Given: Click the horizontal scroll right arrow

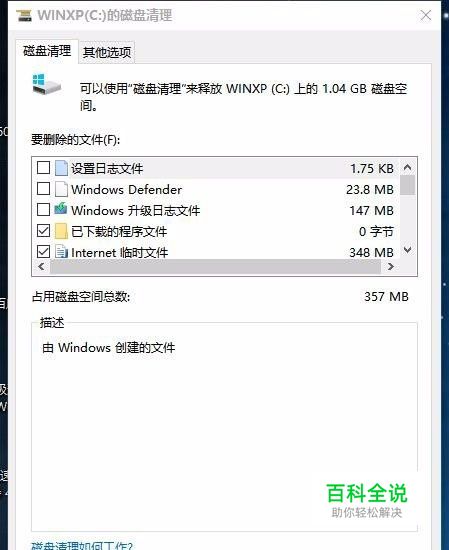Looking at the screenshot, I should coord(391,267).
